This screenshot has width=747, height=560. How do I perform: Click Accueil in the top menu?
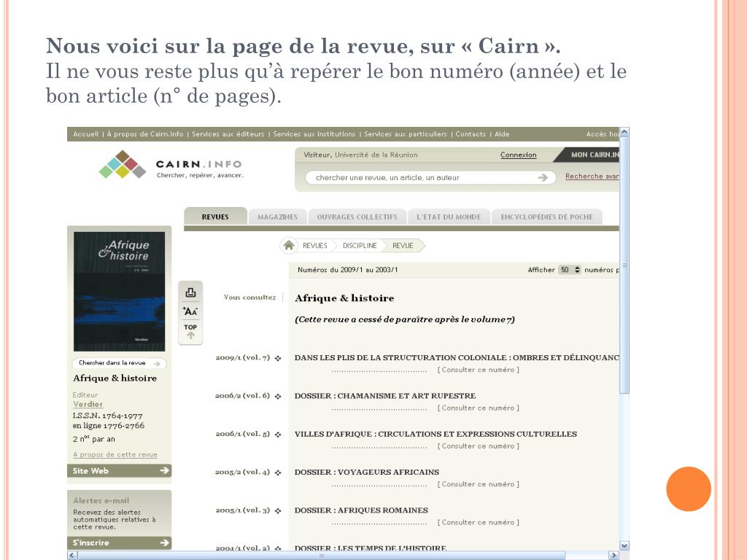pyautogui.click(x=86, y=134)
